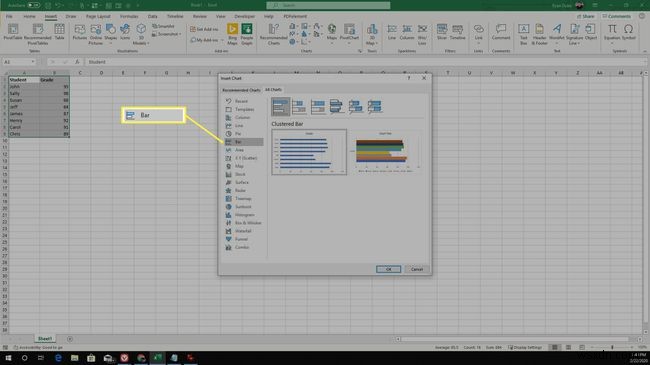Open the WordArt dropdown
The height and width of the screenshot is (365, 650).
point(557,33)
